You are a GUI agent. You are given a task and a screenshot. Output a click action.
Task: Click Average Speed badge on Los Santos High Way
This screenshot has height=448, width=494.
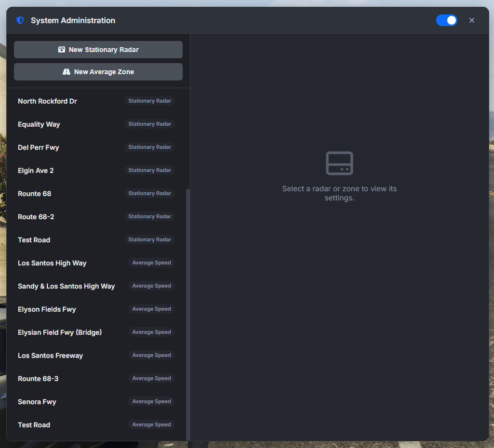(151, 263)
